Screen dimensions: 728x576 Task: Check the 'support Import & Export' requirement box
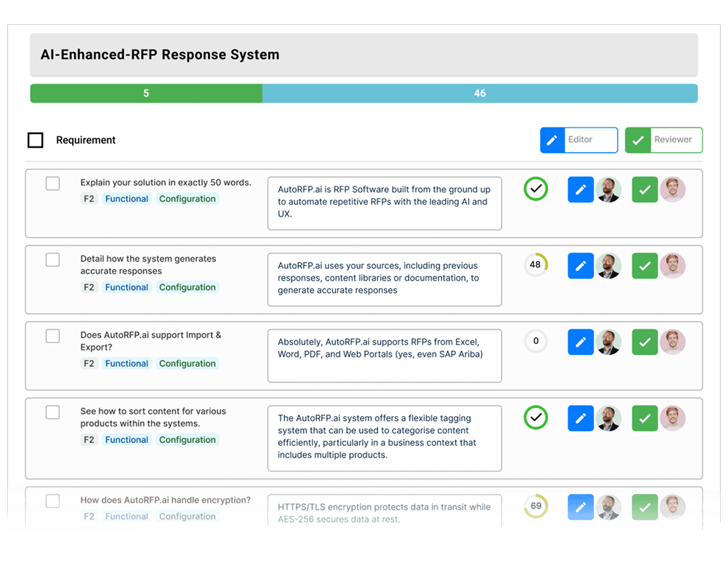coord(53,336)
